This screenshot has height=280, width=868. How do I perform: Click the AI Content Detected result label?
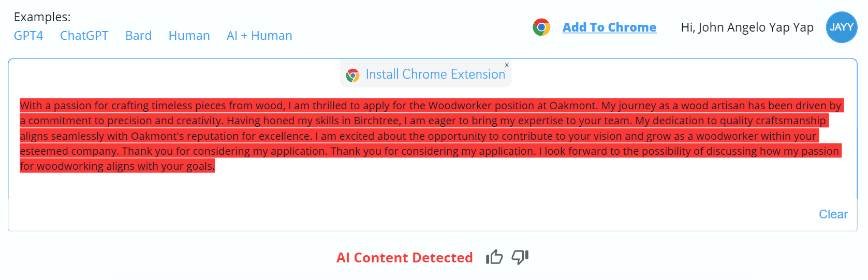pos(405,257)
